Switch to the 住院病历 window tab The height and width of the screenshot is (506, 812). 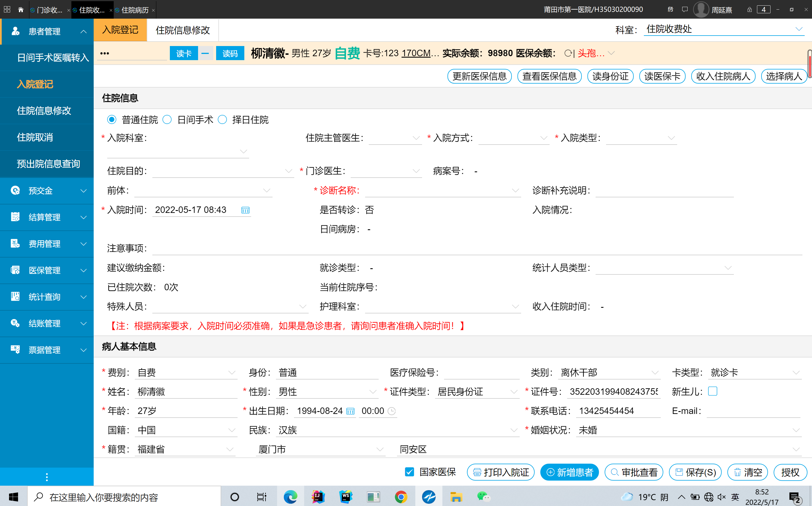pos(135,10)
